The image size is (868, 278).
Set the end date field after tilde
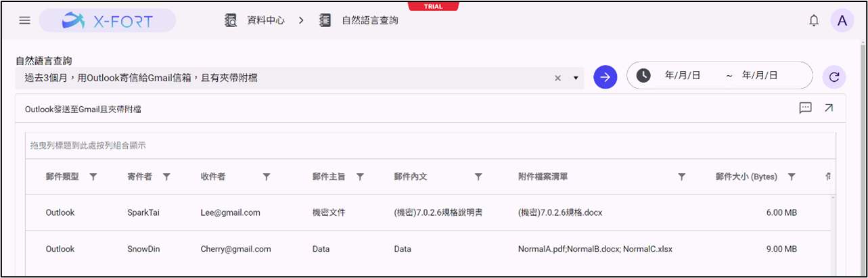760,76
